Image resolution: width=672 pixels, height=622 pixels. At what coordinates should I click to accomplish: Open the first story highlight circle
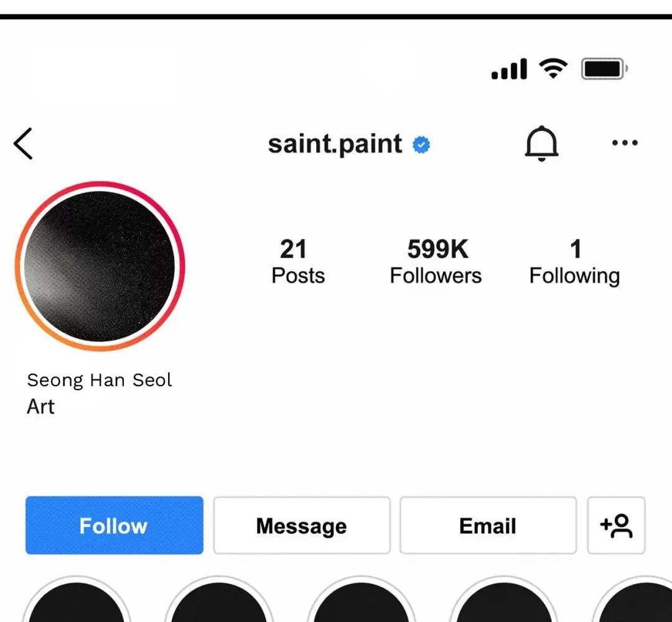pos(77,603)
